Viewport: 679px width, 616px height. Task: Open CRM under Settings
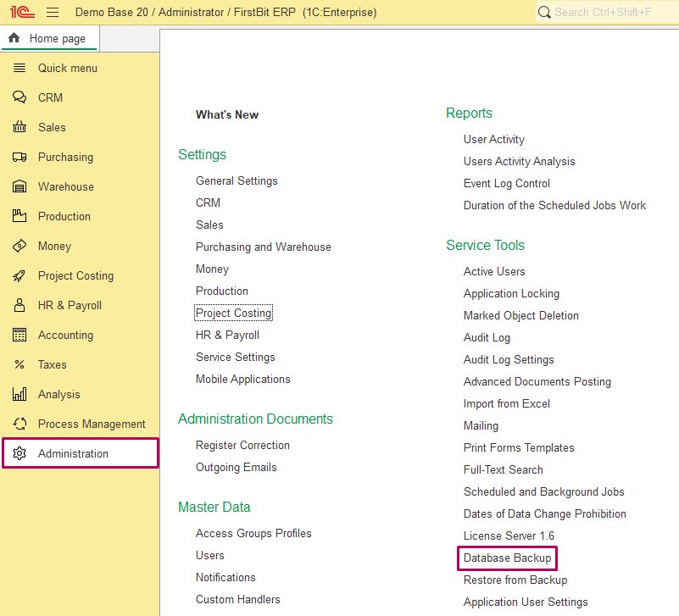[208, 203]
